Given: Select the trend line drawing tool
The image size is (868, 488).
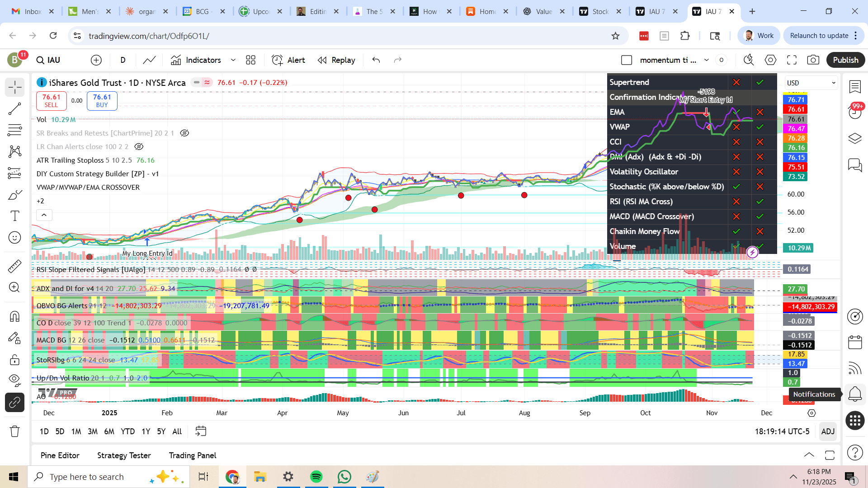Looking at the screenshot, I should pyautogui.click(x=14, y=109).
